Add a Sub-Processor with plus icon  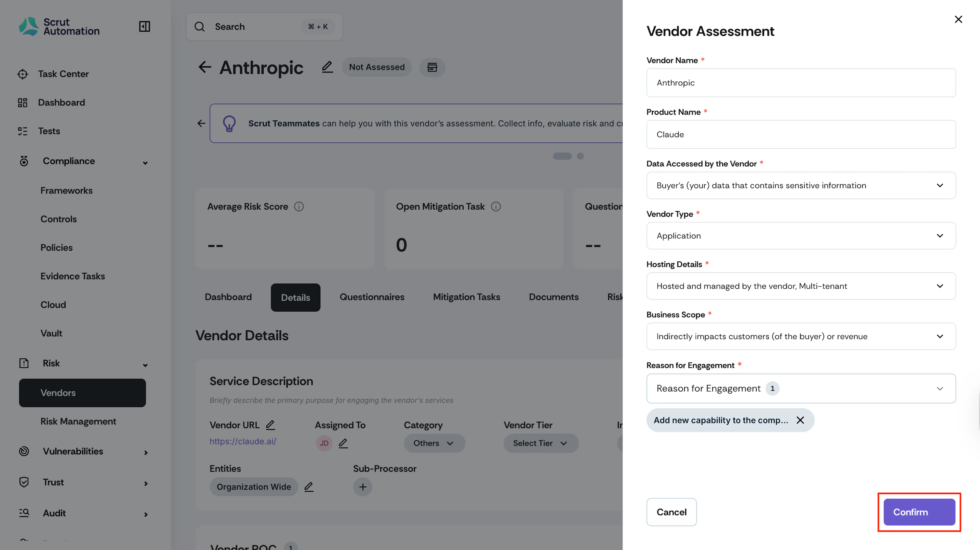click(x=363, y=487)
